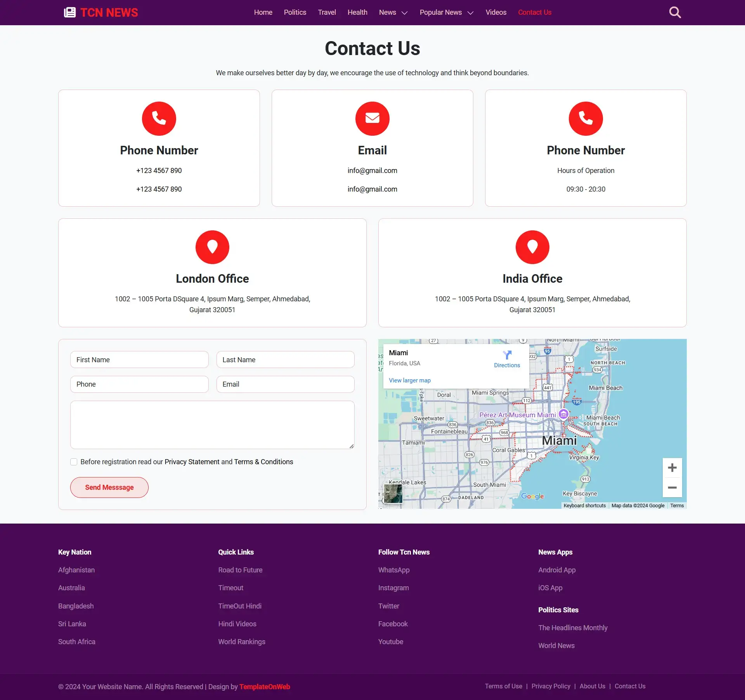Open the Health section from the navbar
This screenshot has width=745, height=700.
[357, 12]
